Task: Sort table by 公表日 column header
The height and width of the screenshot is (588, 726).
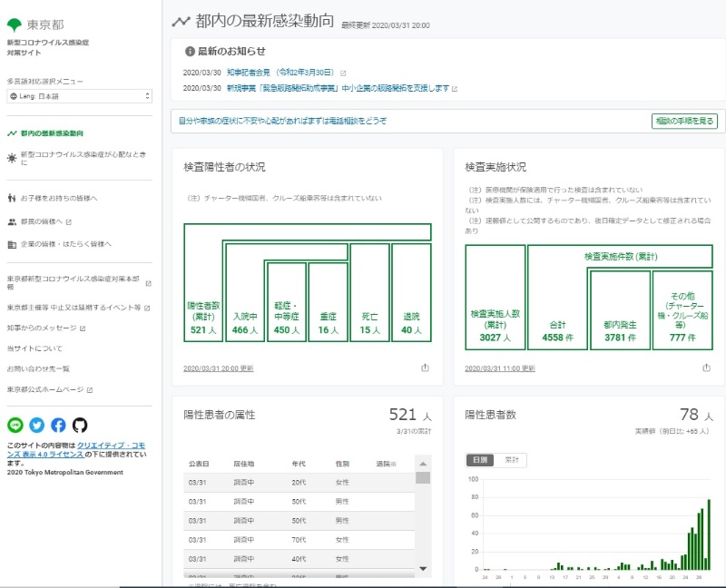Action: [199, 464]
